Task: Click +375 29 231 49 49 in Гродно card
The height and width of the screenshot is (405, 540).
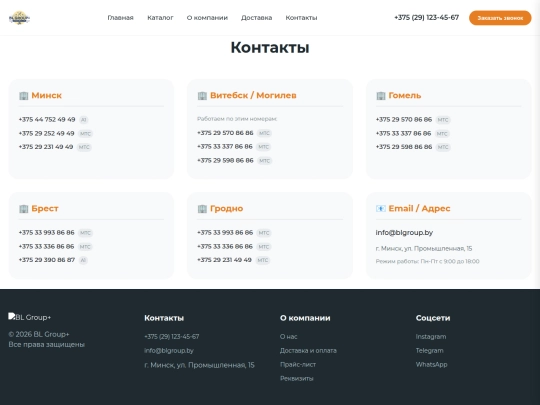Action: click(224, 260)
